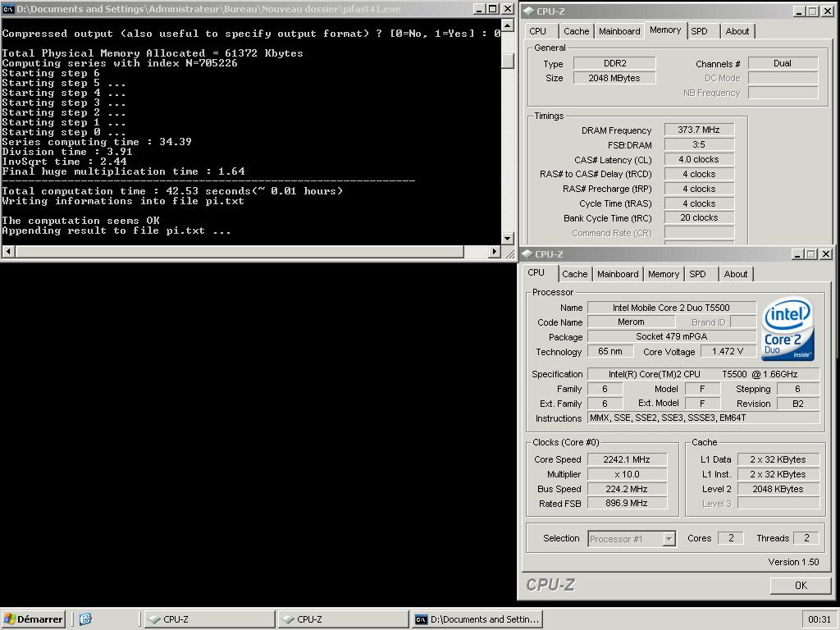Screen dimensions: 840x630
Task: Click the memory Size field 2048 MBytes
Action: click(x=614, y=78)
